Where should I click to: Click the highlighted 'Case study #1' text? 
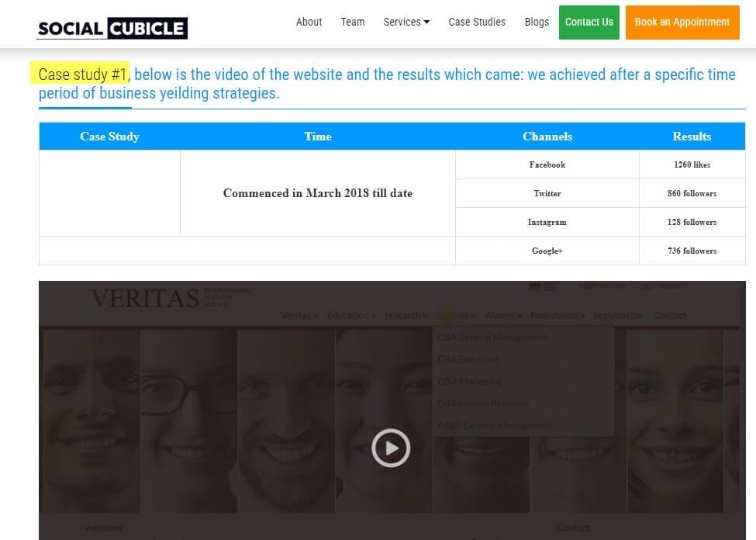[x=82, y=74]
